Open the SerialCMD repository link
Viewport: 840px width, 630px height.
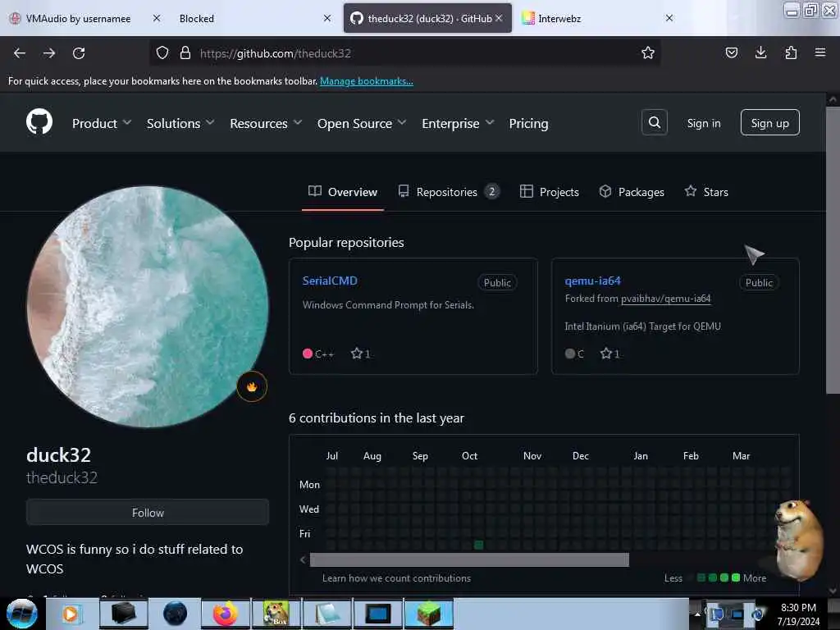(330, 281)
